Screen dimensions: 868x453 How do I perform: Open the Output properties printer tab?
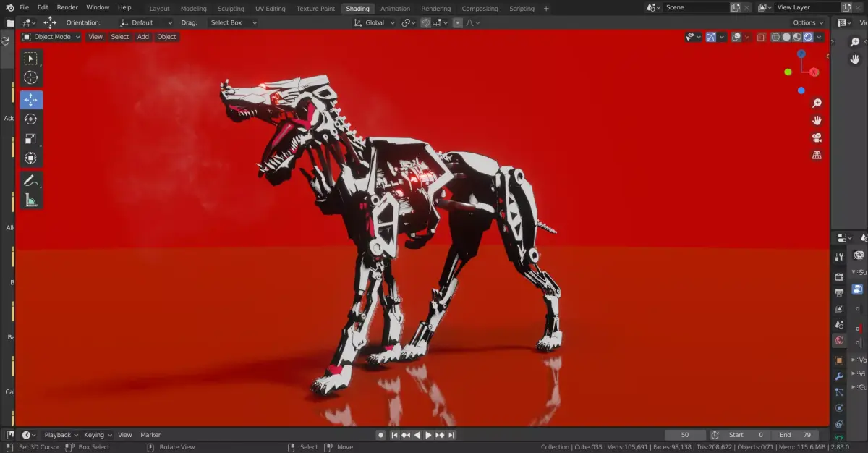(x=839, y=292)
